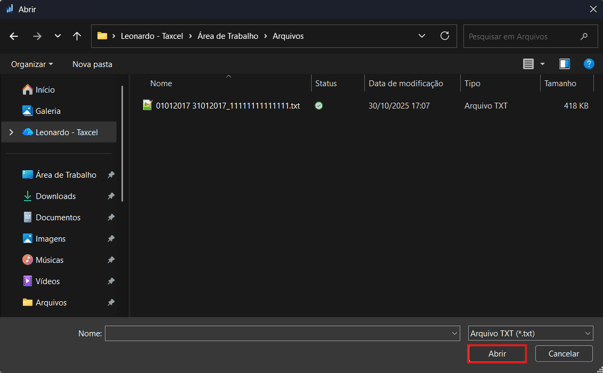Open help with the question mark icon

click(x=589, y=64)
